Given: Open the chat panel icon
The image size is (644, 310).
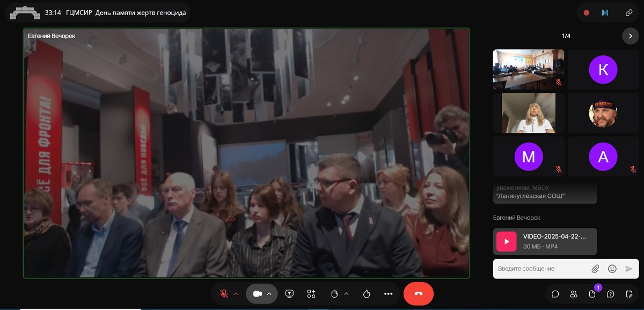Looking at the screenshot, I should tap(555, 294).
